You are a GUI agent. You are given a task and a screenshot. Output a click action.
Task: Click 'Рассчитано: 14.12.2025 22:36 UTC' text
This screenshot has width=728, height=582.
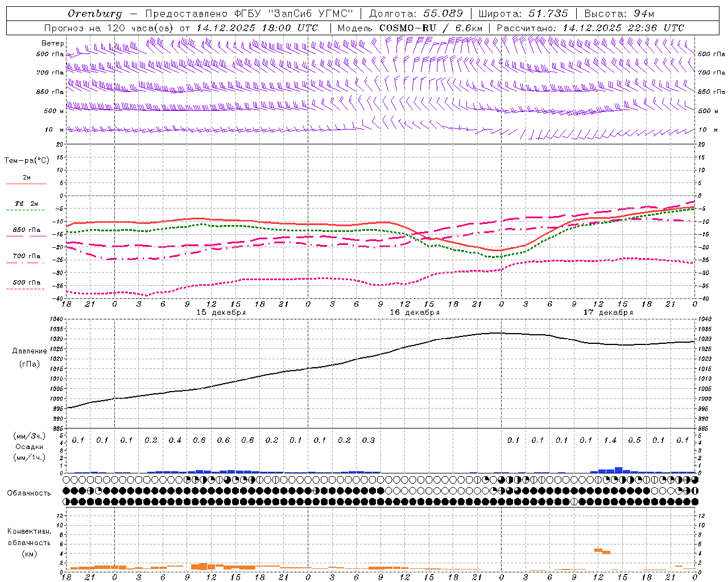click(590, 28)
